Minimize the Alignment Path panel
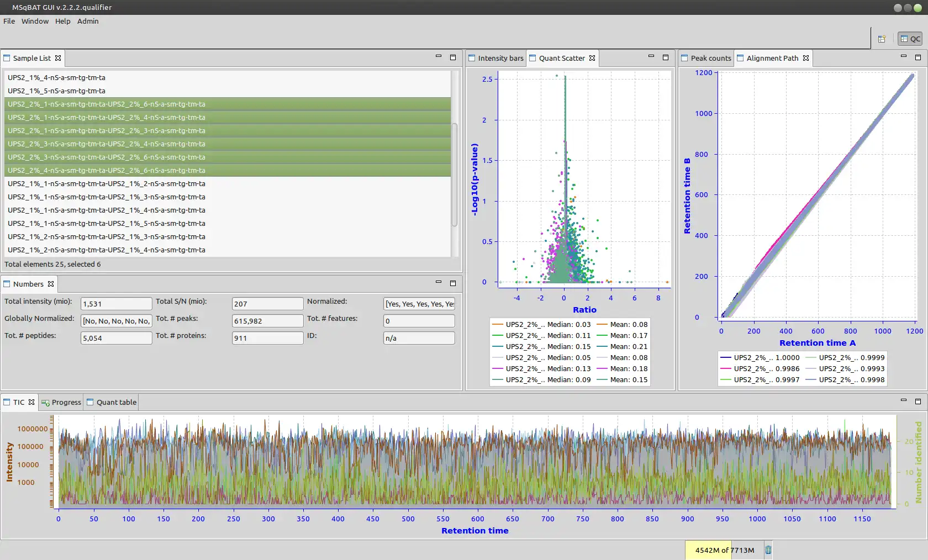This screenshot has height=560, width=928. 904,57
